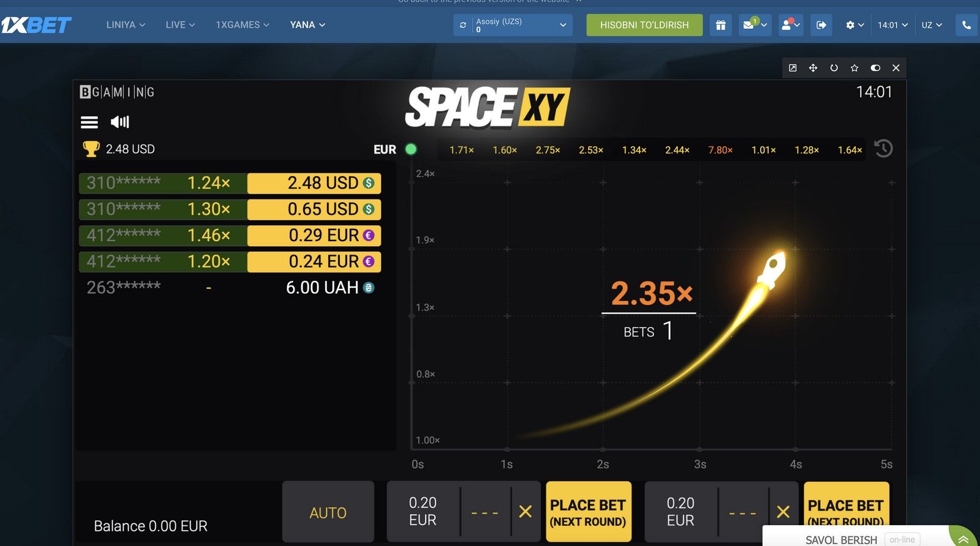Mute the game sound speaker icon
Screen dimensions: 980x546
(119, 122)
